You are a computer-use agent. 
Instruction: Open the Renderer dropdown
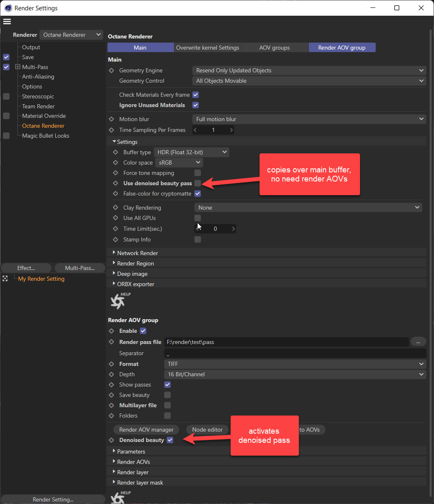[x=71, y=35]
